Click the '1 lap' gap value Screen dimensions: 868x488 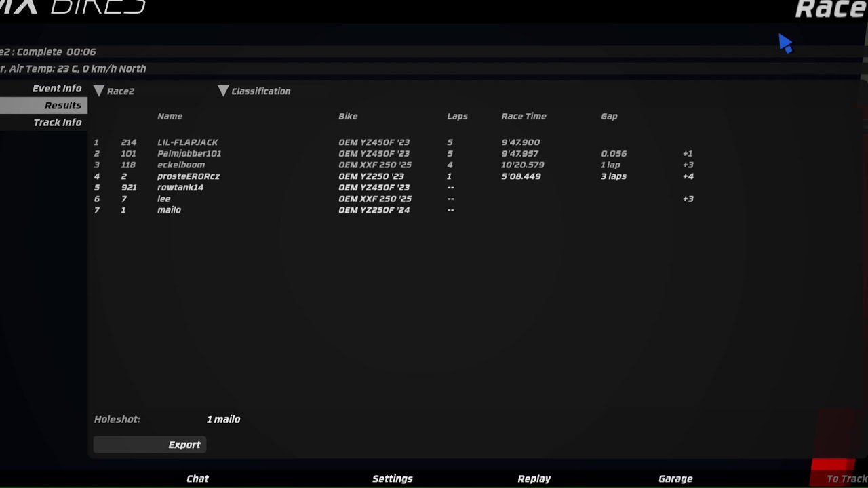pyautogui.click(x=611, y=165)
